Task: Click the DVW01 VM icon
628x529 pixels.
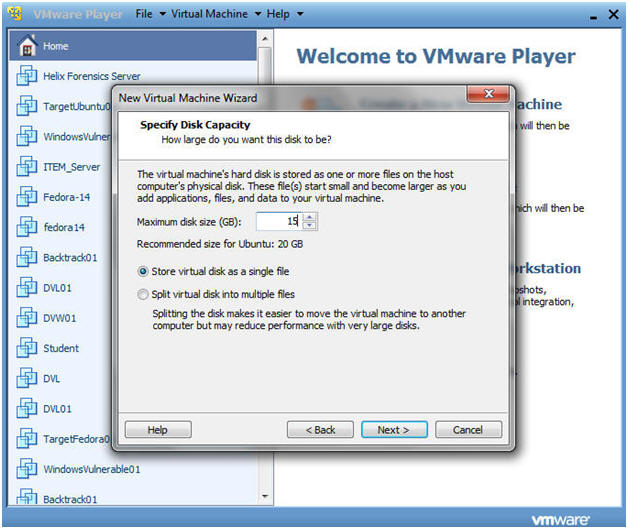Action: point(27,318)
